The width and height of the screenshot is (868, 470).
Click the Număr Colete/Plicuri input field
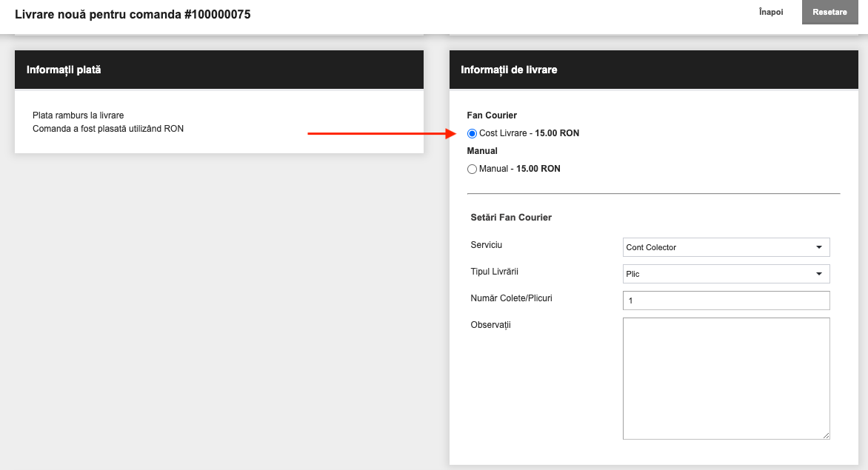[x=726, y=301]
